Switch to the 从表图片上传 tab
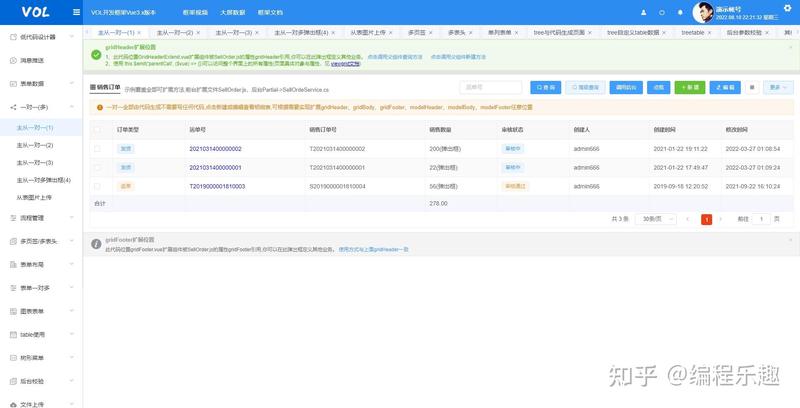 [367, 33]
